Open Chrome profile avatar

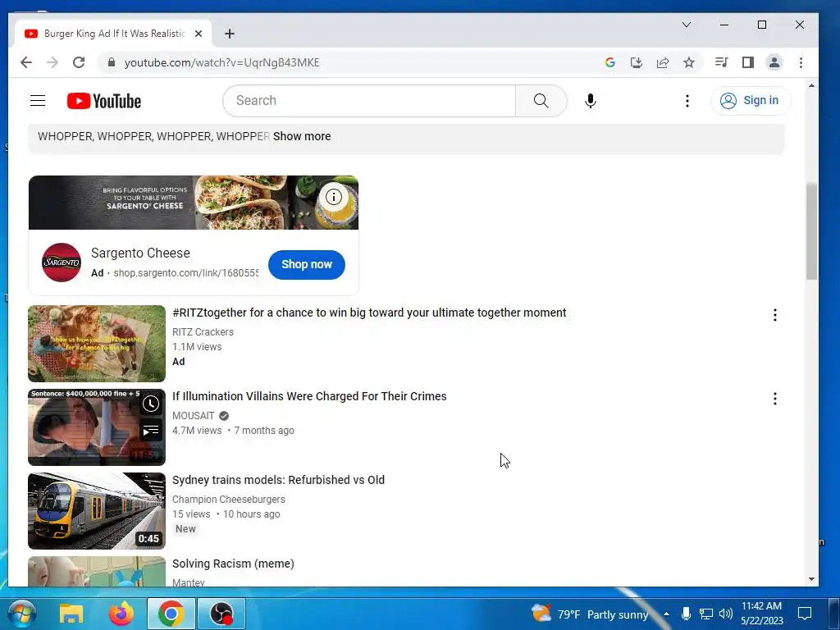coord(774,62)
